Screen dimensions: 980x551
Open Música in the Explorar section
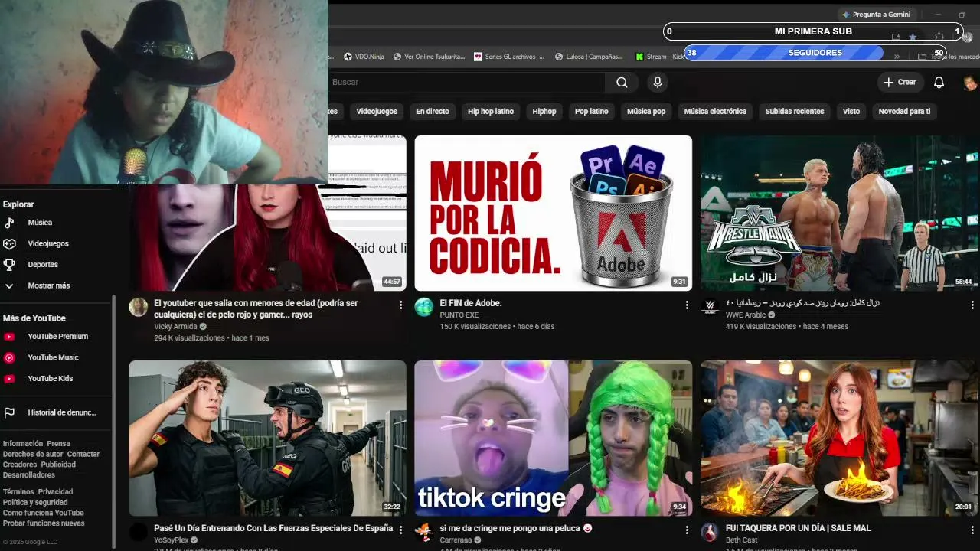(40, 223)
